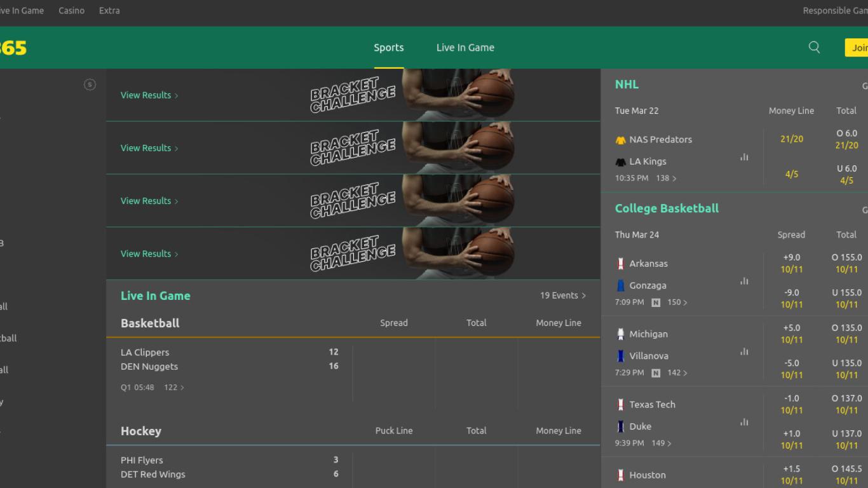The image size is (868, 488).
Task: Select Houston +1.5 spread
Action: pos(792,475)
